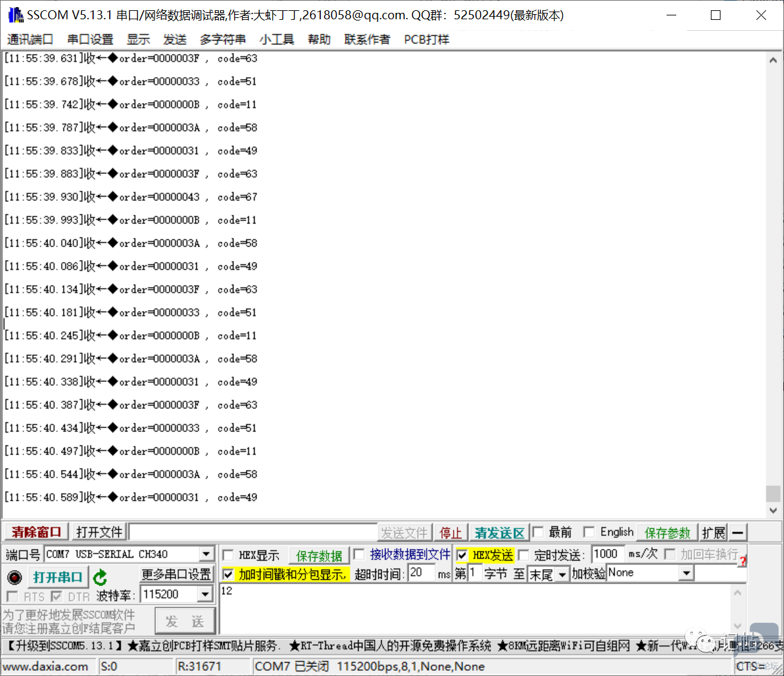
Task: Click log line with timestamp 11:55:39.631
Action: [x=131, y=58]
